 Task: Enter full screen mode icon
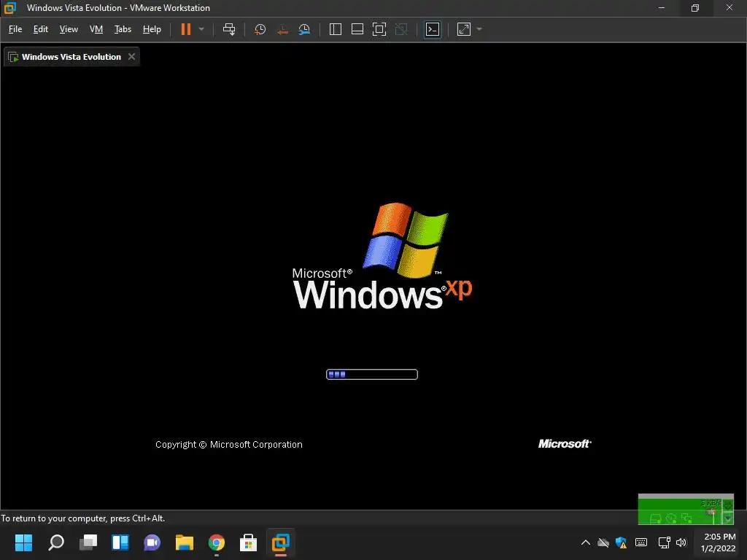point(379,29)
